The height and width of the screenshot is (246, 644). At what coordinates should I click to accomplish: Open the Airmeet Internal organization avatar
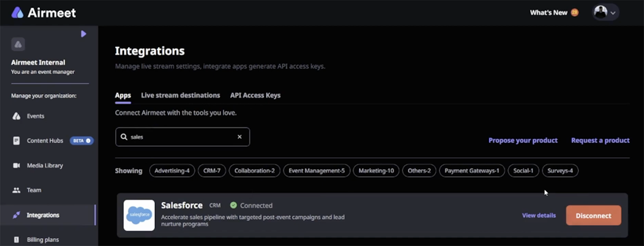[x=18, y=44]
